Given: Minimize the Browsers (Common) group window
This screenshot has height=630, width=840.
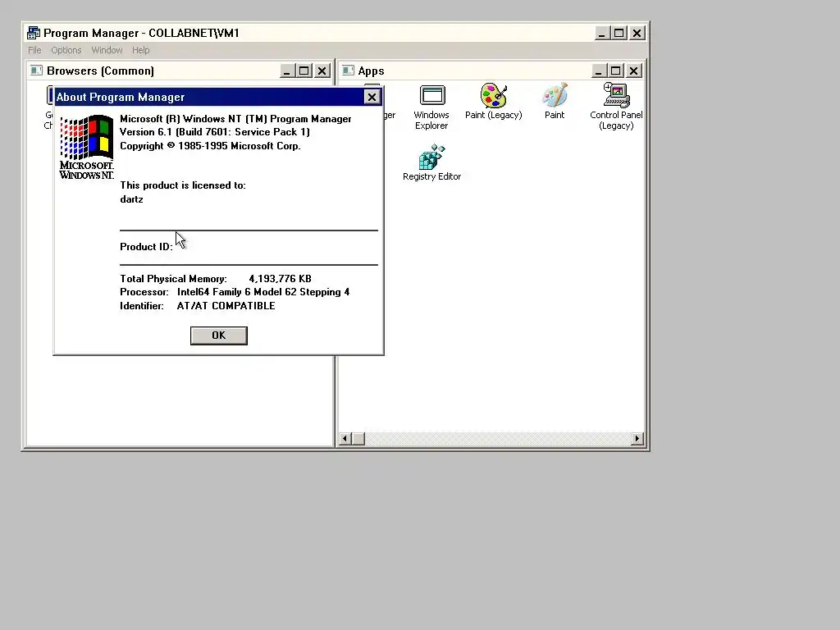Looking at the screenshot, I should [286, 71].
